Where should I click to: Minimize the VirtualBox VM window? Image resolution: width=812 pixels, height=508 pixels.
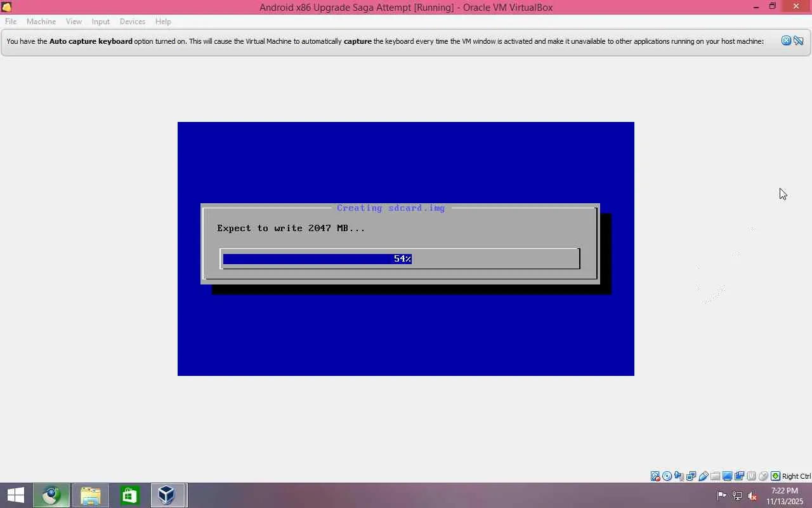point(756,7)
